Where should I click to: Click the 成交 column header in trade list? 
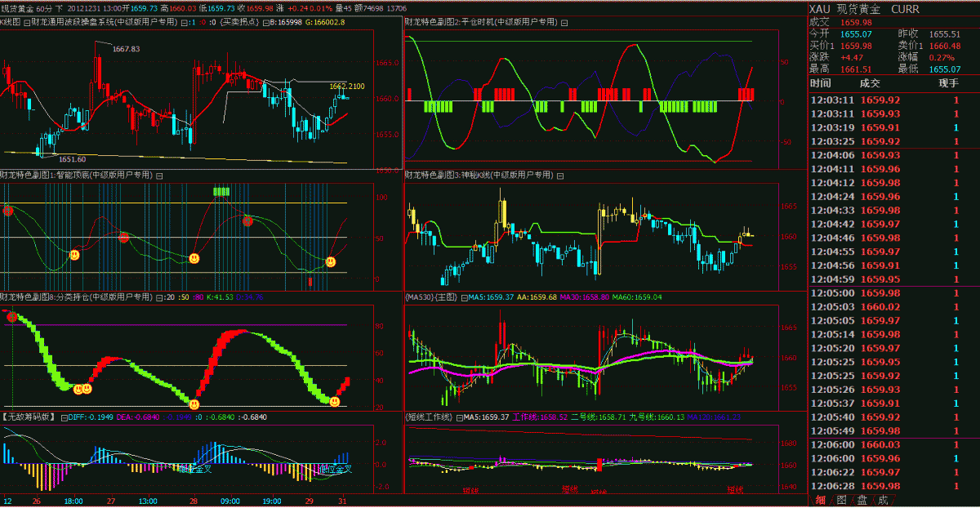[870, 83]
